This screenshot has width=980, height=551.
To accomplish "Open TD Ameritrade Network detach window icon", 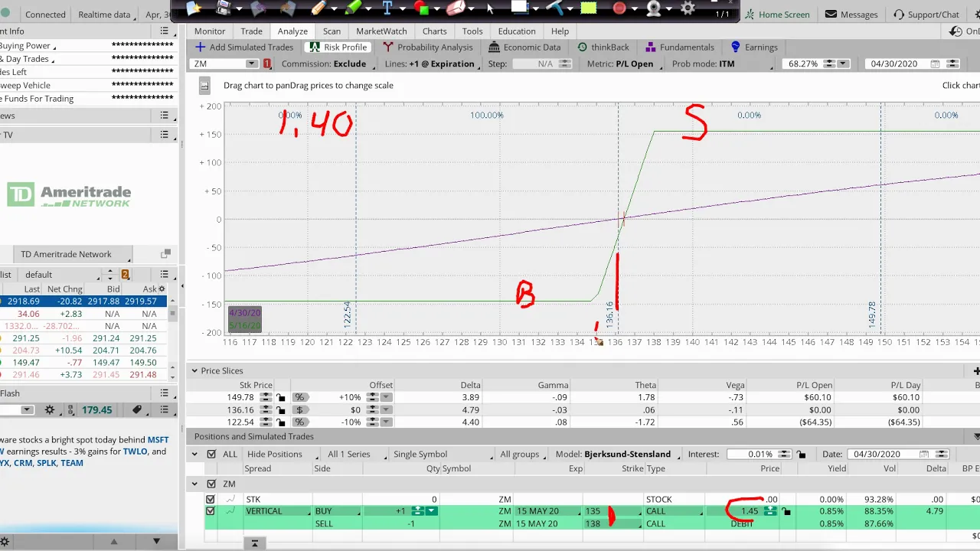I will [165, 254].
